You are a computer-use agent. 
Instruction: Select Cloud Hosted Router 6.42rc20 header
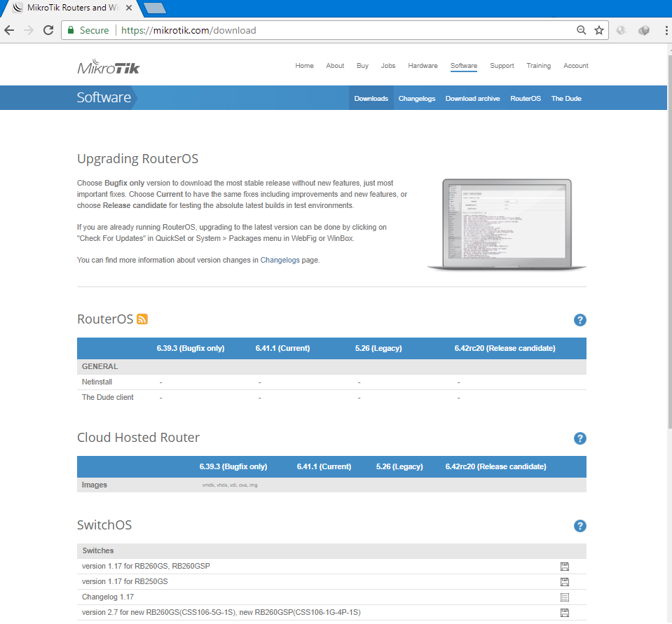point(496,466)
